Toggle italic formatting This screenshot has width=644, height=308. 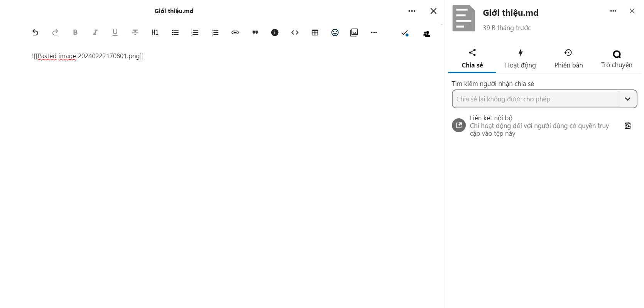95,32
